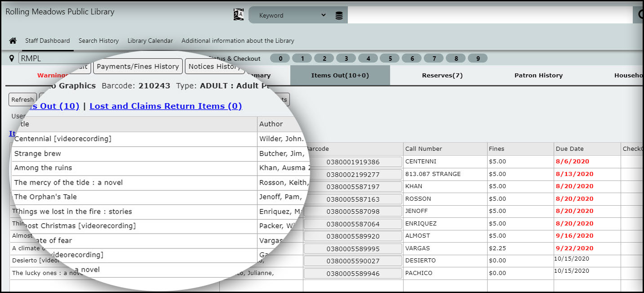The width and height of the screenshot is (644, 293).
Task: Click barcode 0380001919386 button
Action: pyautogui.click(x=353, y=162)
